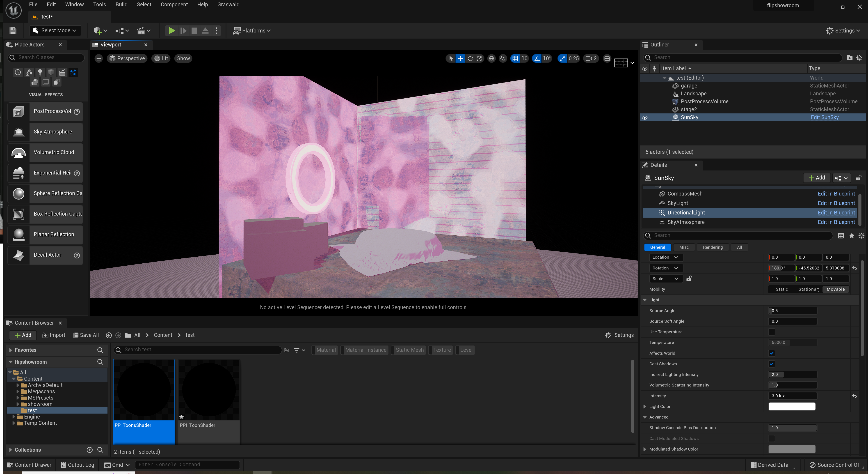This screenshot has height=474, width=868.
Task: Open the white Light Color swatch
Action: [x=792, y=407]
